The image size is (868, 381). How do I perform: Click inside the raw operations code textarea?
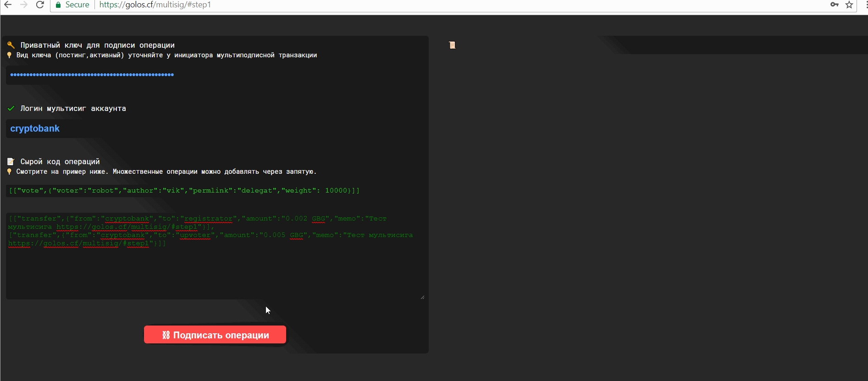pyautogui.click(x=215, y=271)
